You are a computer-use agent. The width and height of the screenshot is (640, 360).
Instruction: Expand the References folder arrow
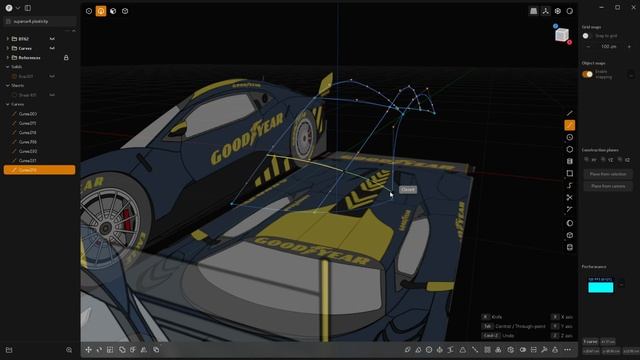coord(8,58)
